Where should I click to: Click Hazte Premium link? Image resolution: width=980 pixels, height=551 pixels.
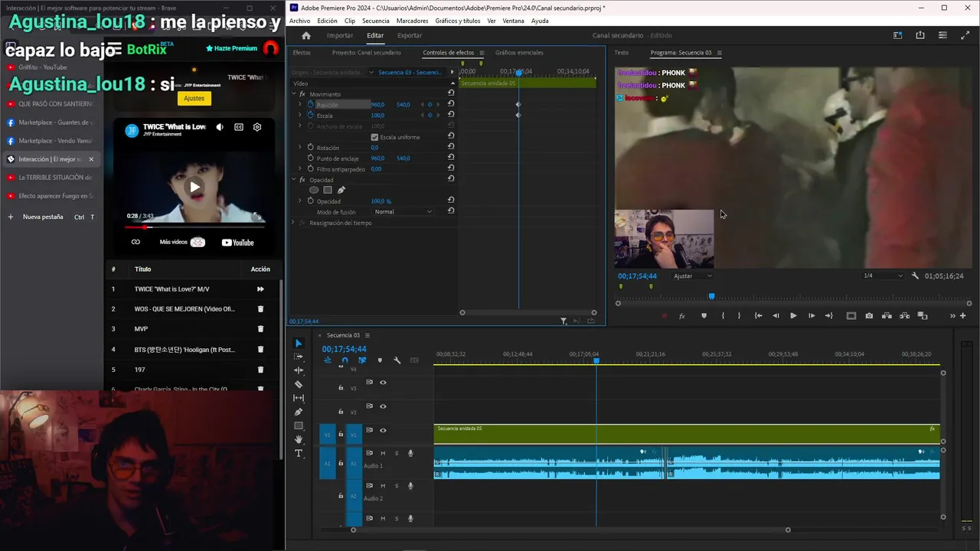tap(231, 48)
